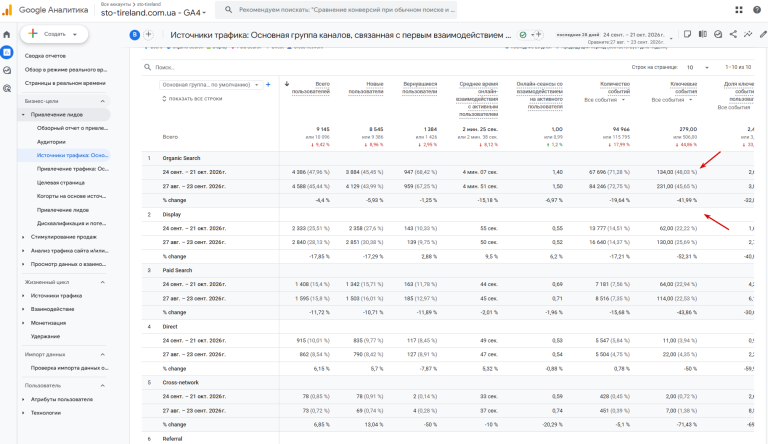Go to Home via house icon

pos(7,34)
